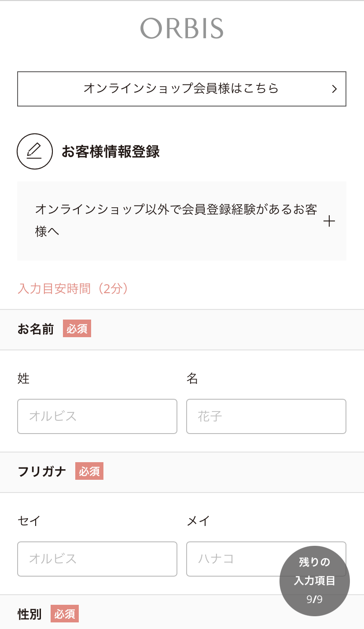Image resolution: width=364 pixels, height=629 pixels.
Task: Click the pencil icon beside お客様情報登録
Action: (x=35, y=151)
